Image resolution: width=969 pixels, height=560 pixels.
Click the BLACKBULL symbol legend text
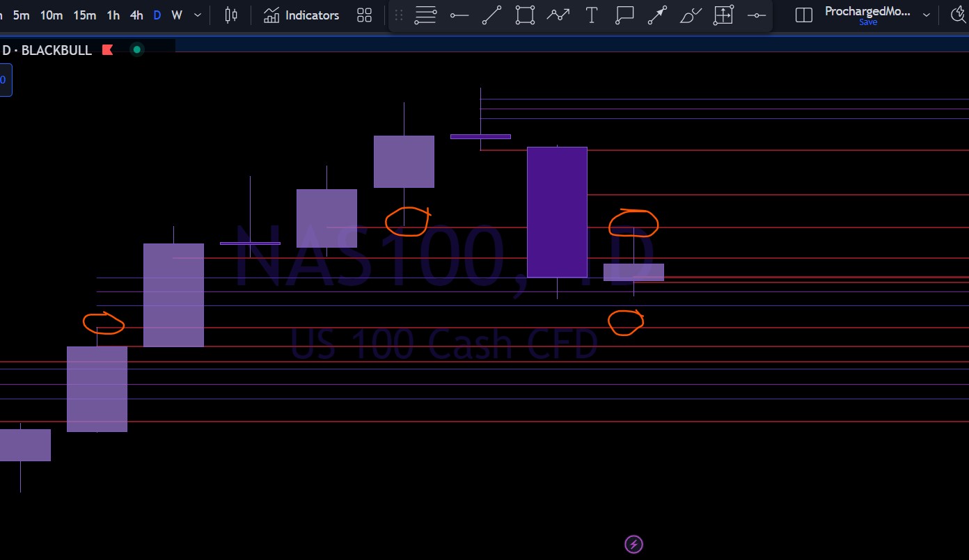coord(47,50)
